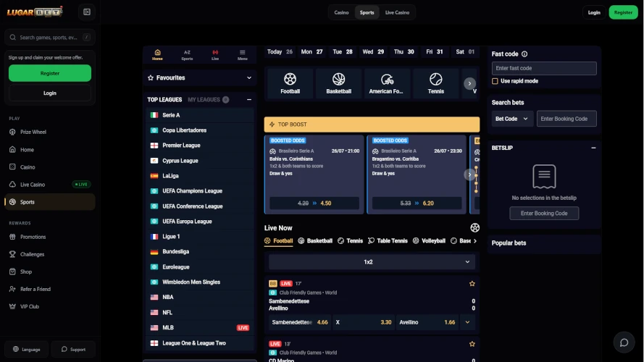
Task: Click the search games input field
Action: (50, 38)
